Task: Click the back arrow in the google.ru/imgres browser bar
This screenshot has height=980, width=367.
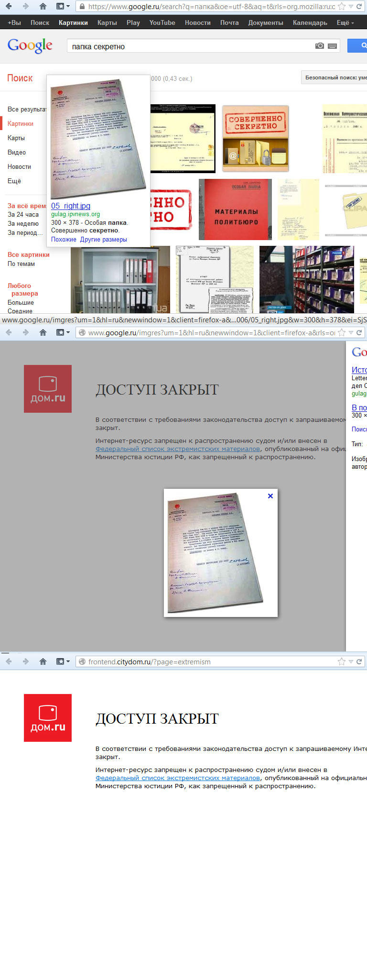Action: pos(9,332)
